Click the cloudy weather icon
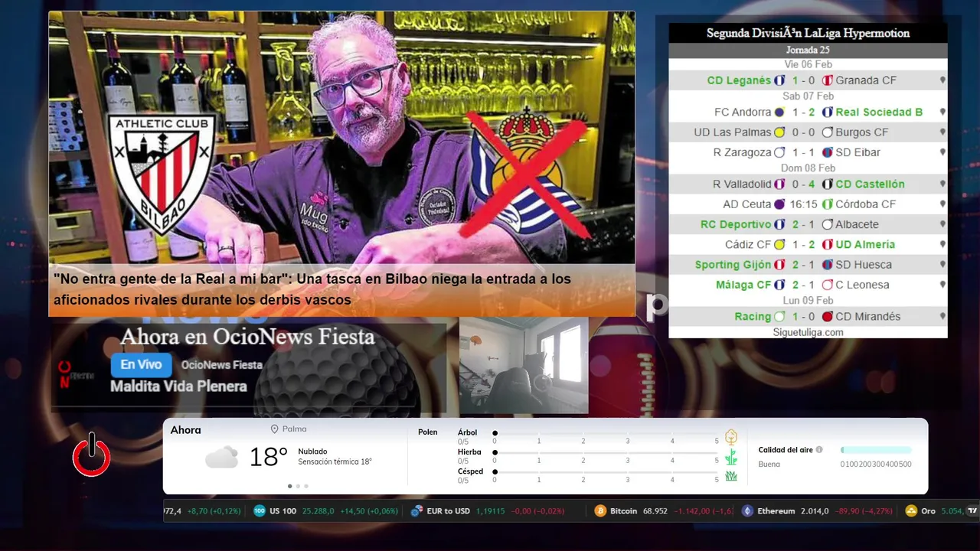Image resolution: width=980 pixels, height=551 pixels. point(221,457)
